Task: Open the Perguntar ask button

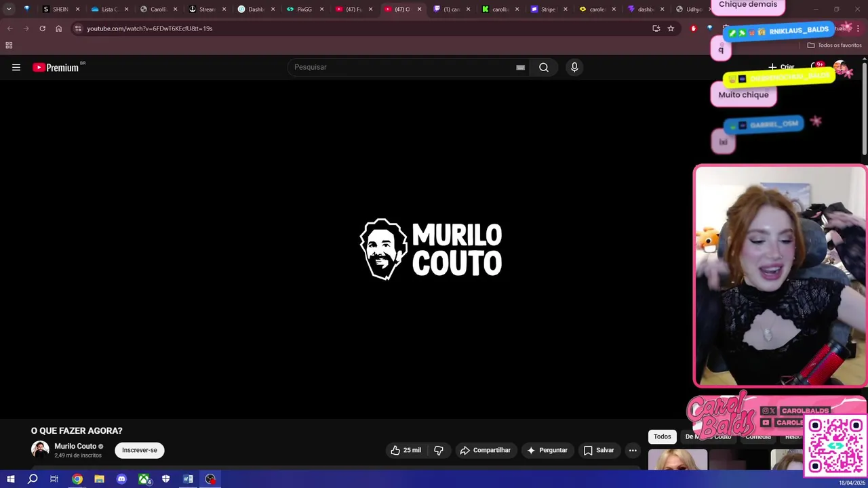Action: coord(547,450)
